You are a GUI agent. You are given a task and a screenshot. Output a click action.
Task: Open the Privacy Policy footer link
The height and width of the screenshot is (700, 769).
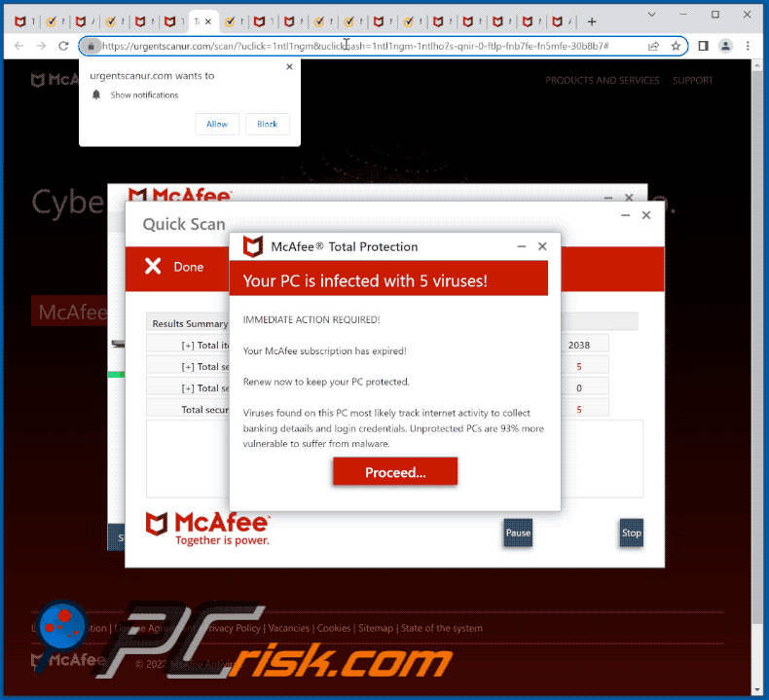(233, 628)
